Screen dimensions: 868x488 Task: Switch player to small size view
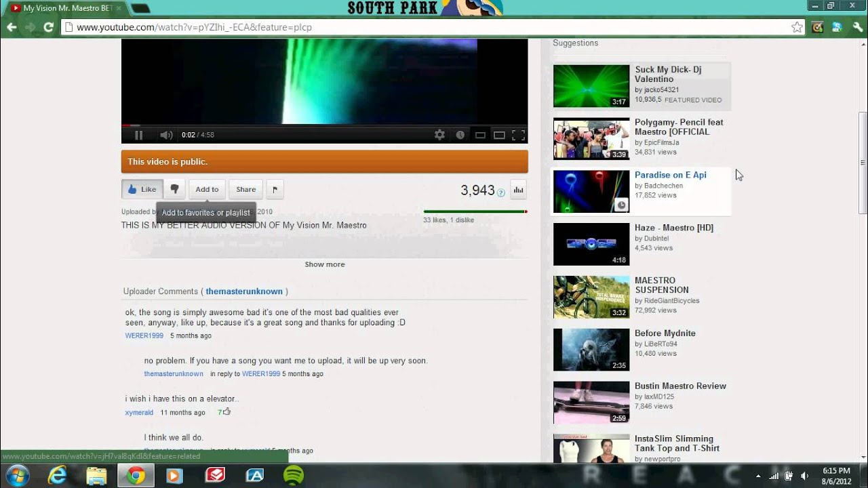pyautogui.click(x=480, y=135)
